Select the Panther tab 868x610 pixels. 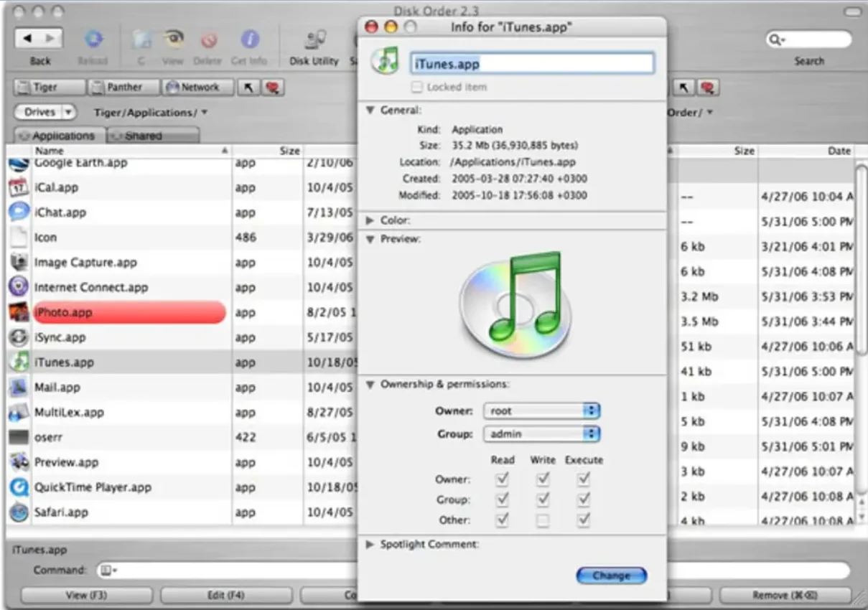(x=123, y=87)
